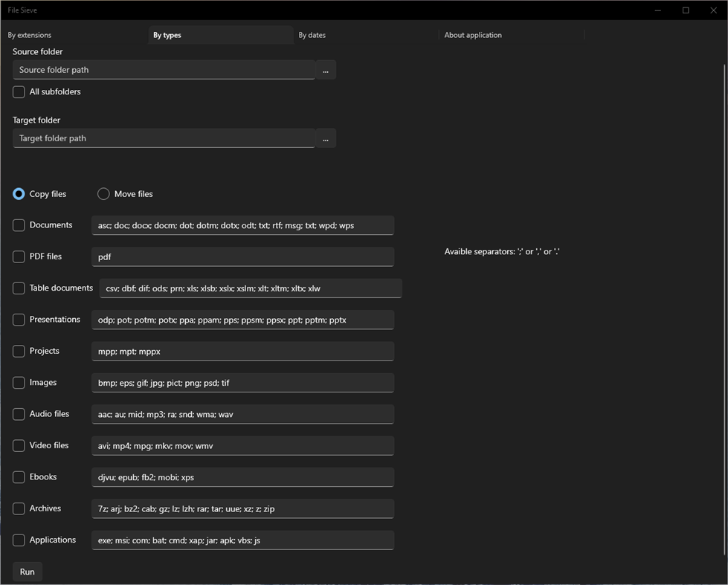Check the Table documents checkbox
The height and width of the screenshot is (585, 728).
click(18, 288)
